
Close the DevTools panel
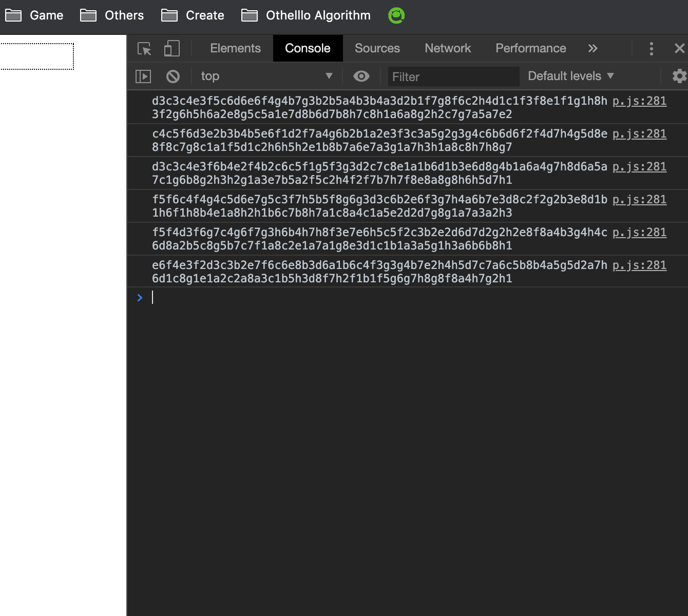pos(679,49)
